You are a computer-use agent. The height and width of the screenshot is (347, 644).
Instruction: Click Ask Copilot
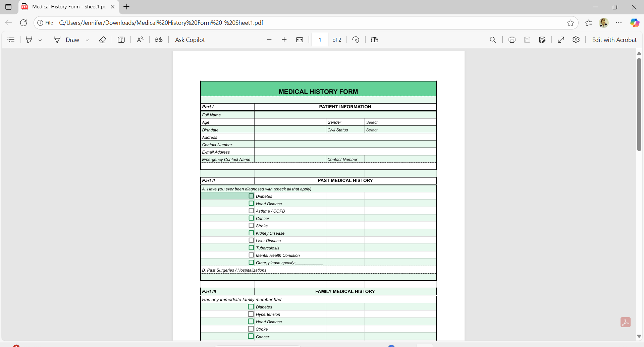(x=190, y=40)
